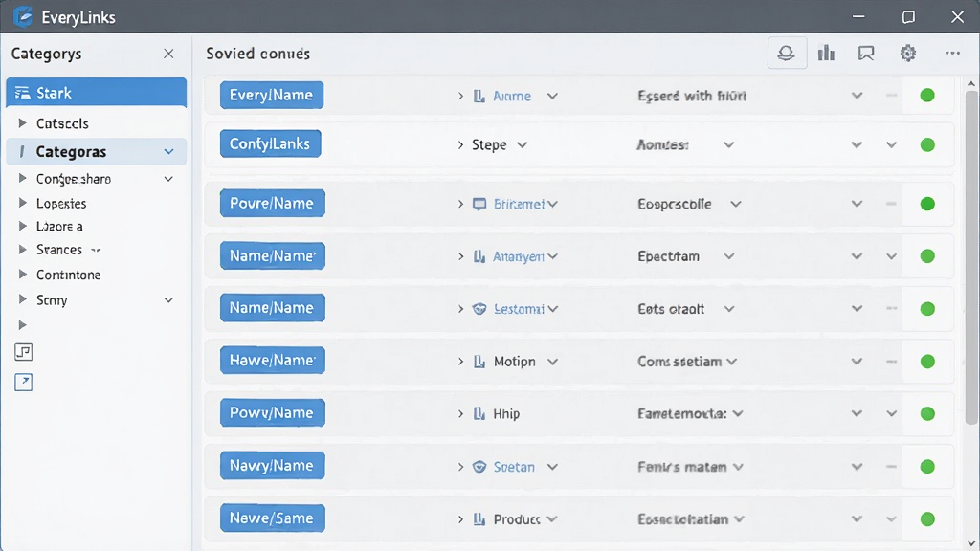Open the bell notifications icon in toolbar
Screen dimensions: 980x551
click(x=787, y=54)
